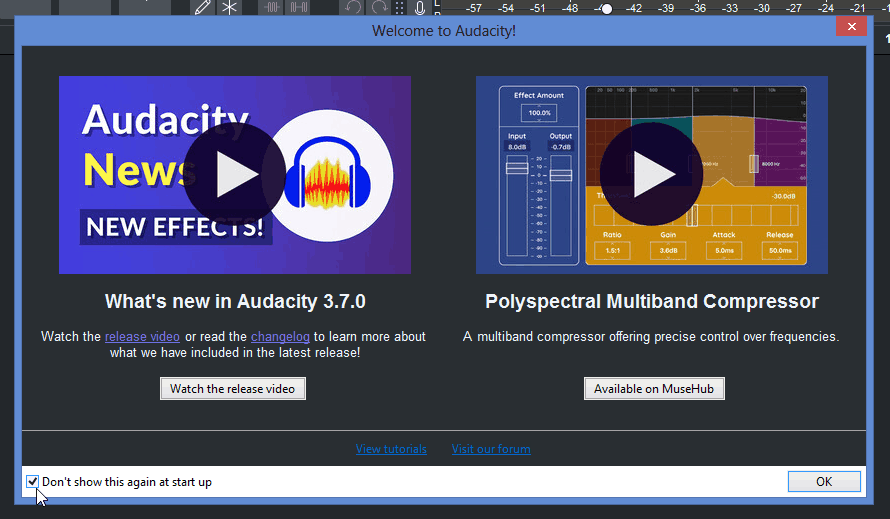Click the record meter microphone icon
The width and height of the screenshot is (890, 519).
tap(419, 7)
